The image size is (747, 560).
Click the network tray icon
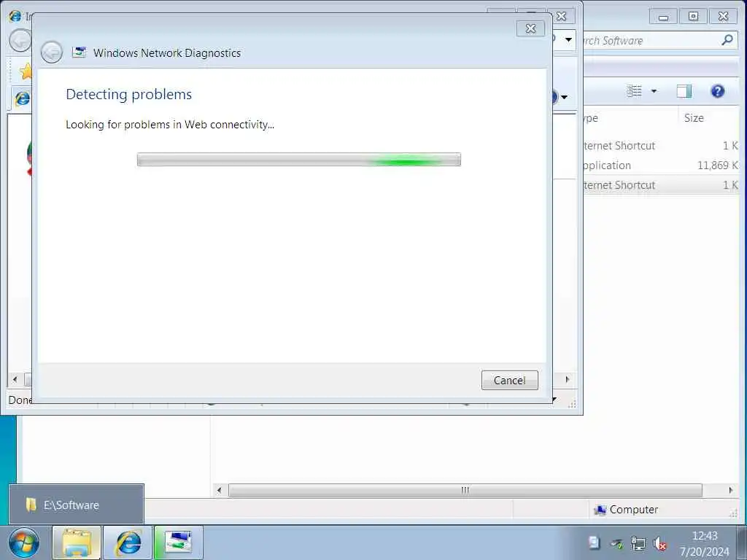tap(638, 543)
